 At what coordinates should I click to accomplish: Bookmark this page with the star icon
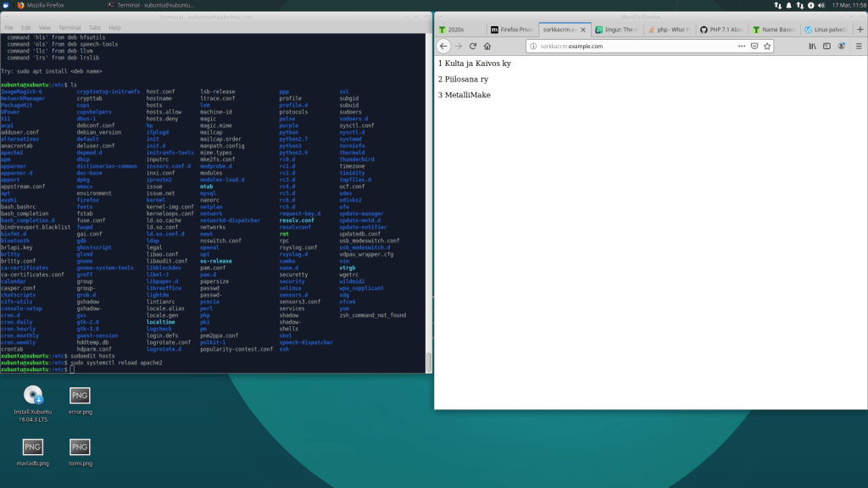(x=768, y=46)
